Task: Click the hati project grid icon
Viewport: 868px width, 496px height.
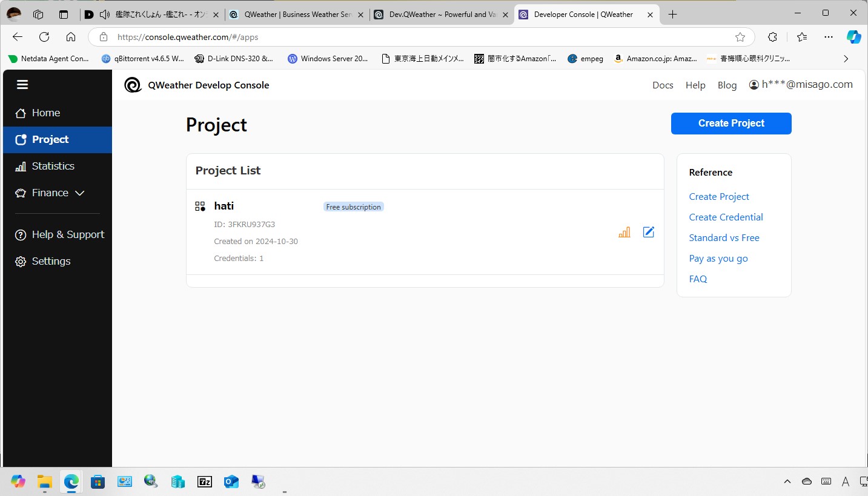Action: pyautogui.click(x=200, y=206)
